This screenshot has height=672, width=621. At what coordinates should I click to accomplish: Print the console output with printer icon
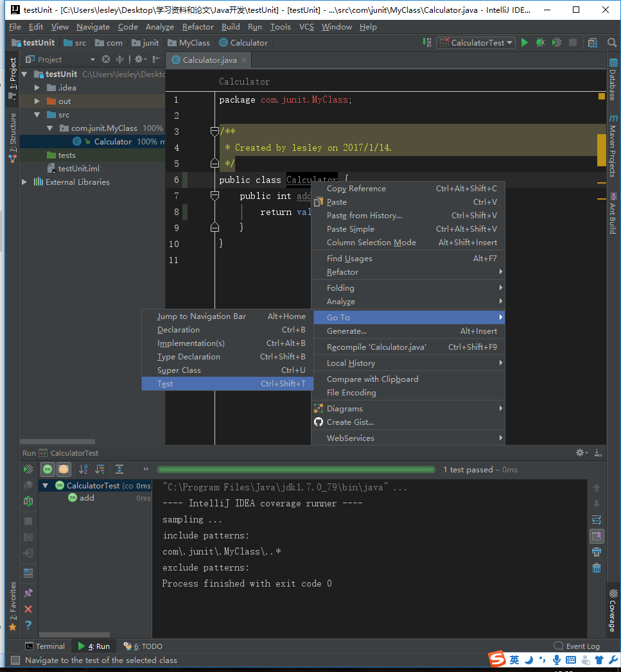tap(597, 552)
